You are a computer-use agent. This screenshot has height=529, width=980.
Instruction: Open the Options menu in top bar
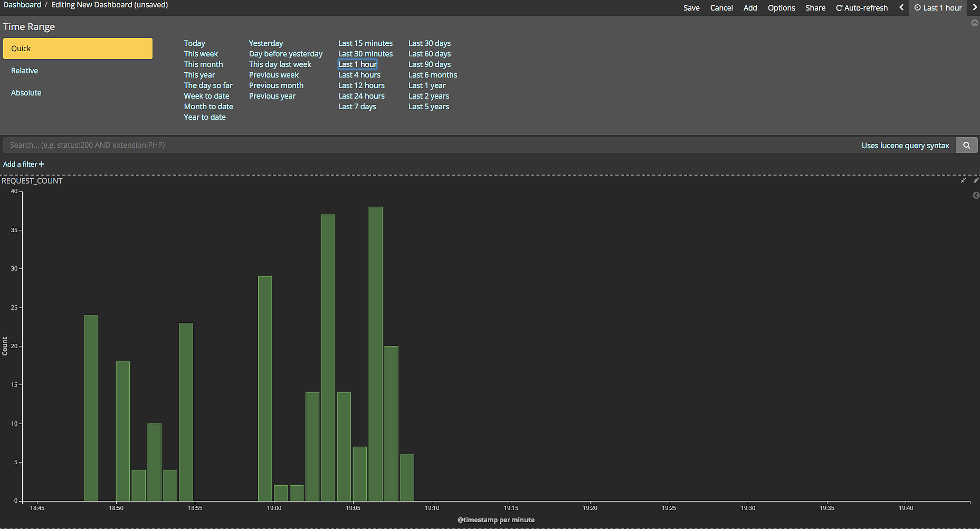coord(781,8)
